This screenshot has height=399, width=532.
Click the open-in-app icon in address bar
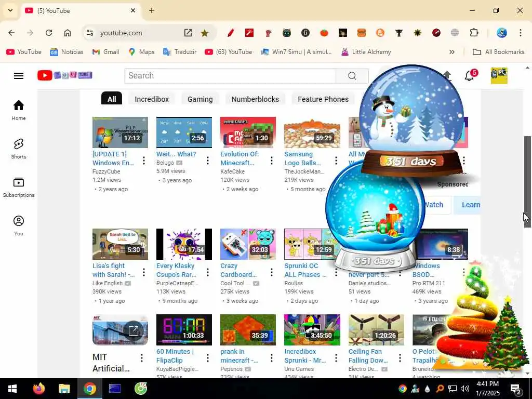[188, 33]
